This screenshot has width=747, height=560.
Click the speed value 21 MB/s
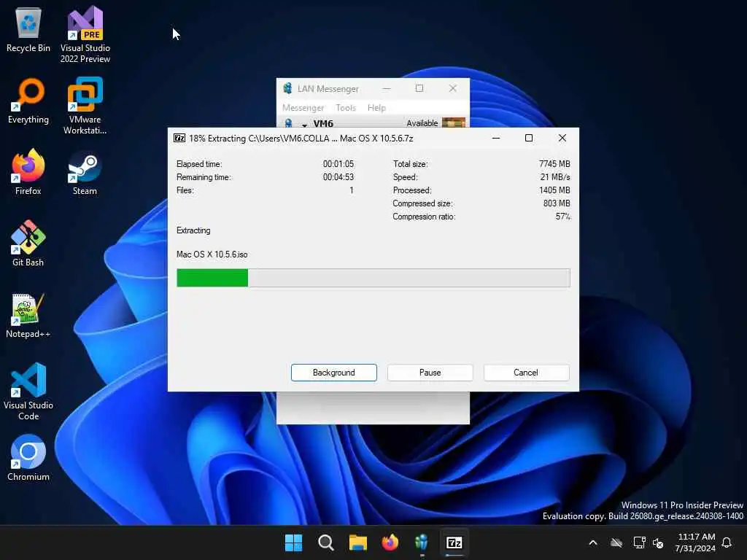click(x=555, y=177)
